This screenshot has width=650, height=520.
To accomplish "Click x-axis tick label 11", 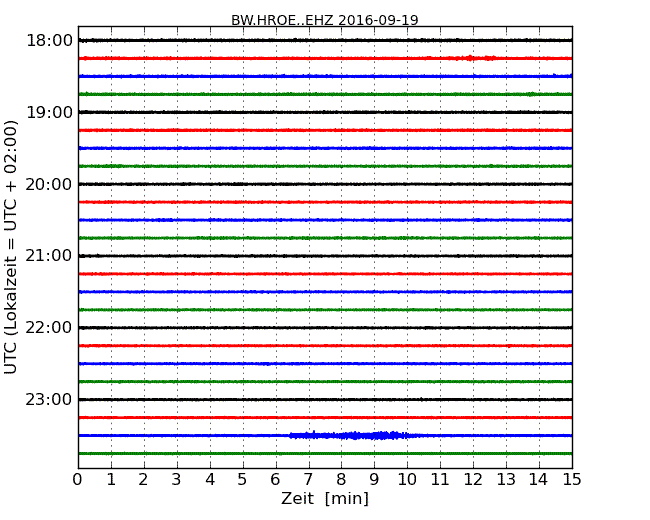I will point(440,480).
